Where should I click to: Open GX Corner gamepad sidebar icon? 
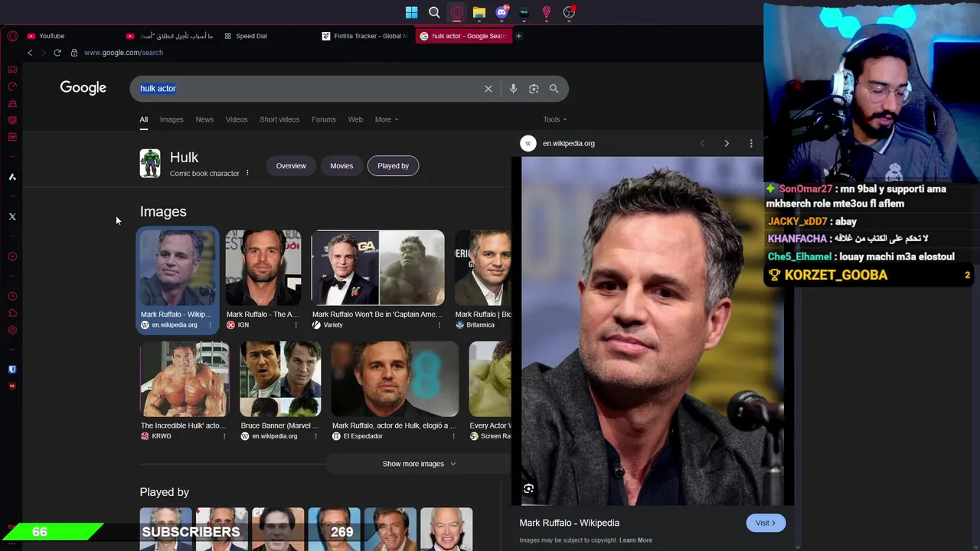[12, 70]
